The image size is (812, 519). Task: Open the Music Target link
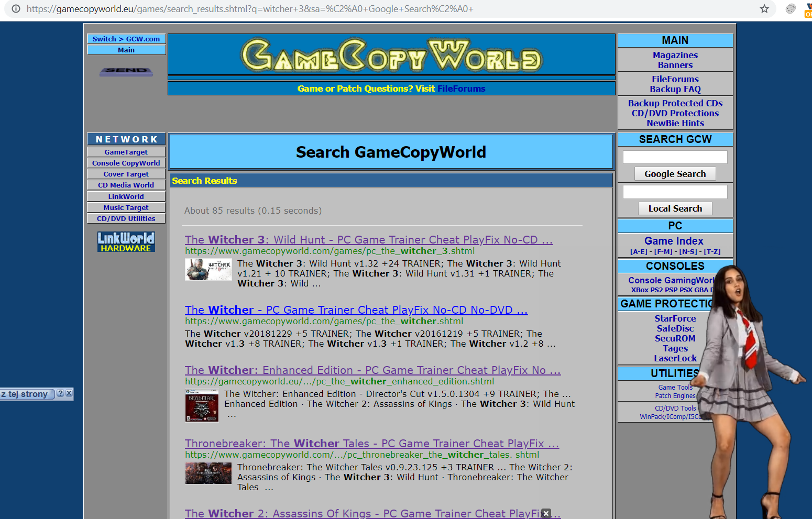click(126, 207)
